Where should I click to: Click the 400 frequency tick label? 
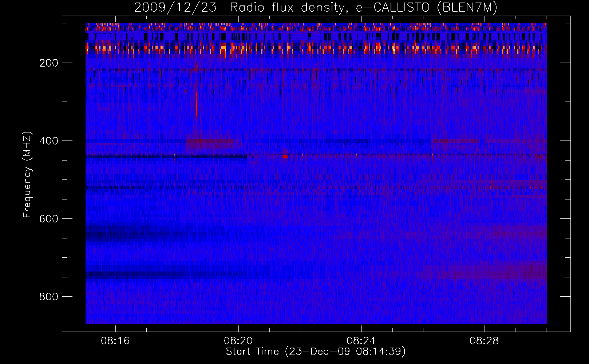click(49, 141)
